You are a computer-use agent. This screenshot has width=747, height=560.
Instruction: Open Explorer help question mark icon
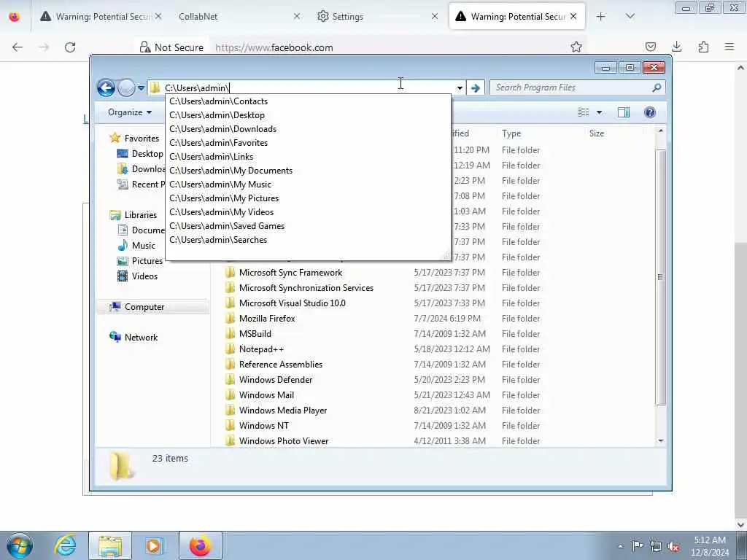(x=650, y=112)
